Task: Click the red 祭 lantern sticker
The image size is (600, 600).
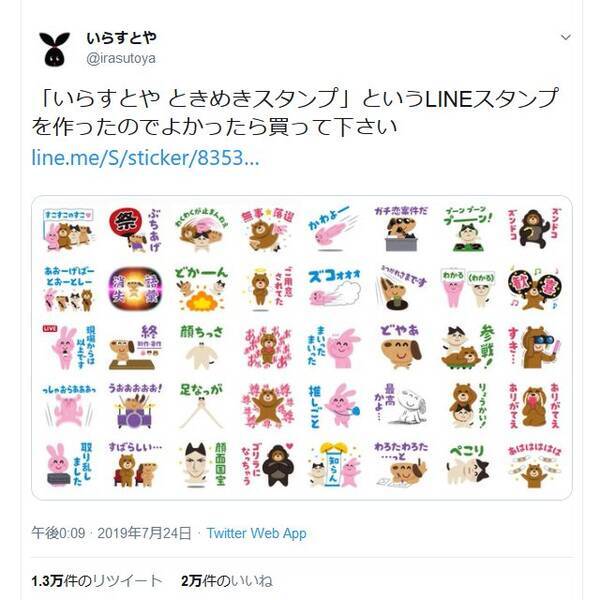Action: (x=135, y=230)
